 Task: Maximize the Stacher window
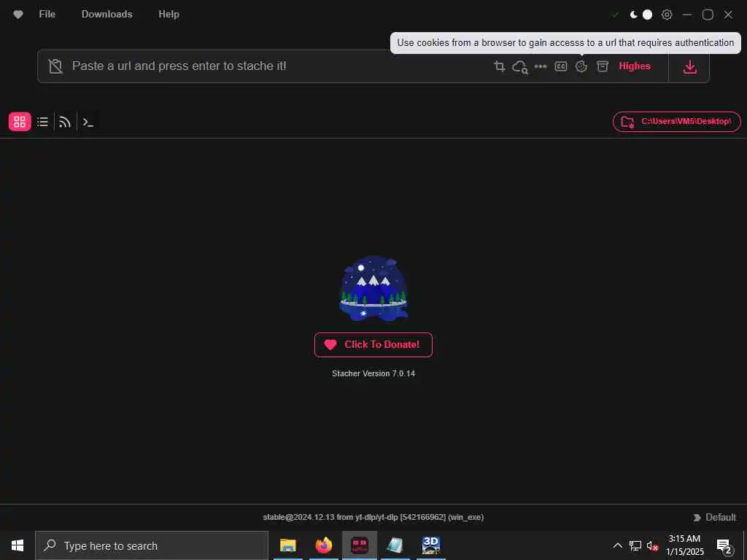(x=708, y=15)
